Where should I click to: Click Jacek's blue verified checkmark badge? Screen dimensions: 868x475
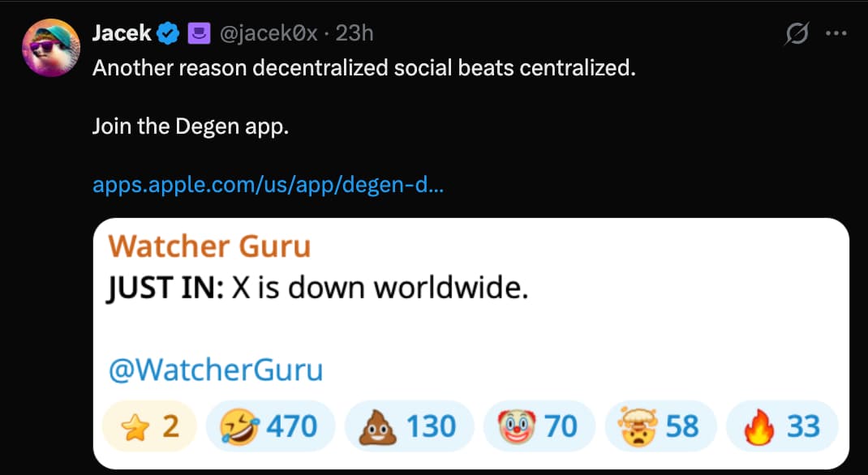(166, 32)
